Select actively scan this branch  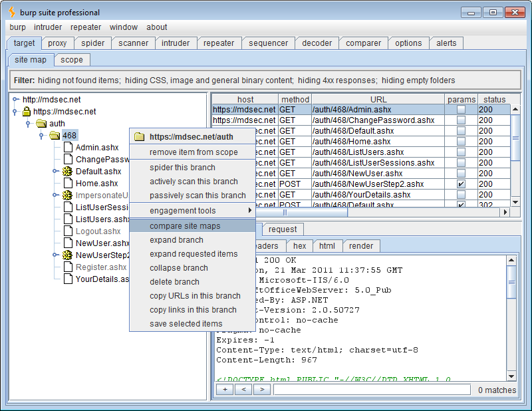[x=192, y=182]
